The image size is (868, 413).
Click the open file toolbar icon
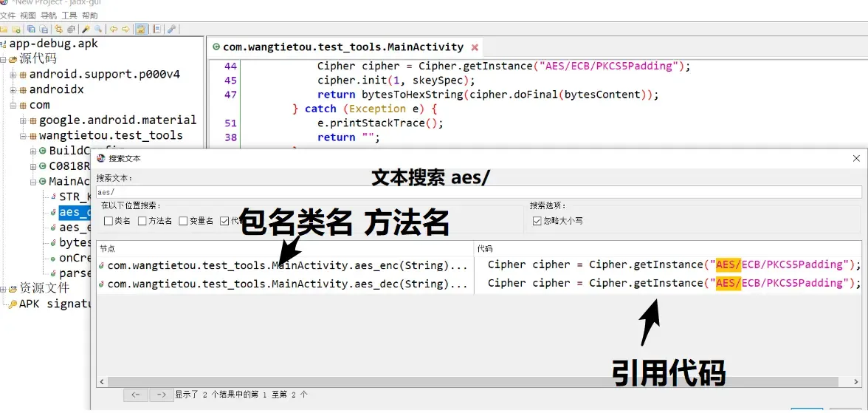[x=3, y=29]
